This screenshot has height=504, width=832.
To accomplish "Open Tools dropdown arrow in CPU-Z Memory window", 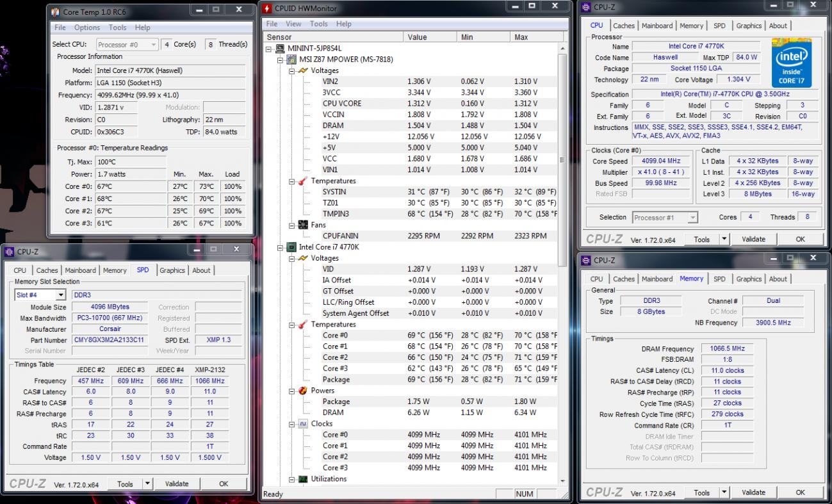I will point(725,492).
